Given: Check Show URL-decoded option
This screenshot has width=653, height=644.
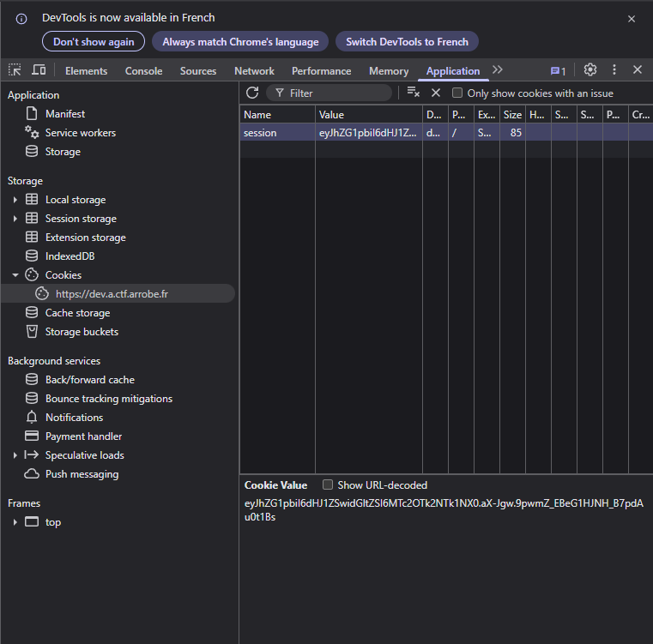Looking at the screenshot, I should pos(328,485).
